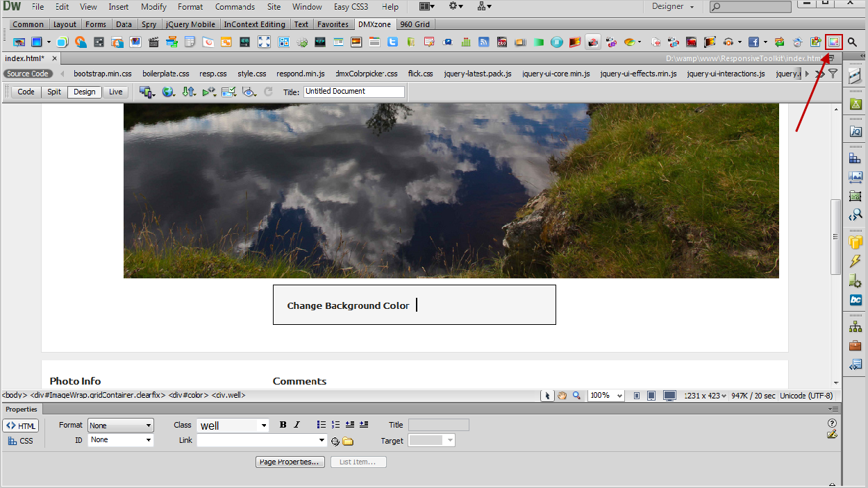Close the index.html document tab

pyautogui.click(x=55, y=58)
